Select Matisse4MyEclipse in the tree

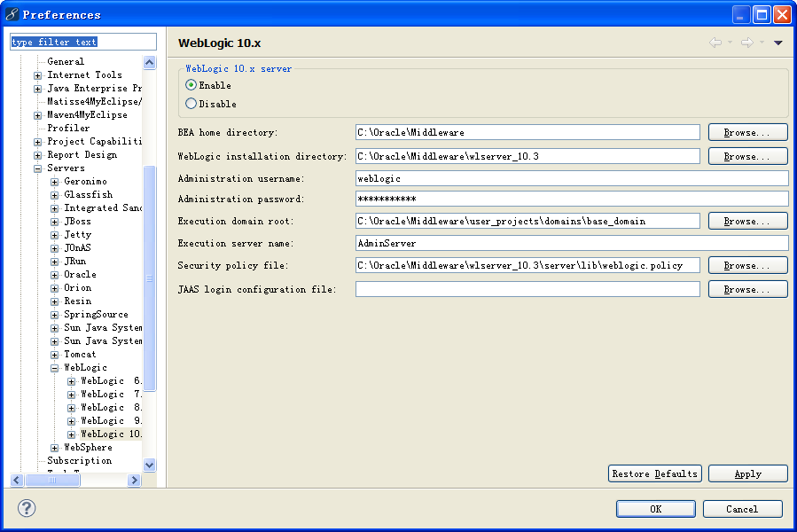[x=94, y=101]
